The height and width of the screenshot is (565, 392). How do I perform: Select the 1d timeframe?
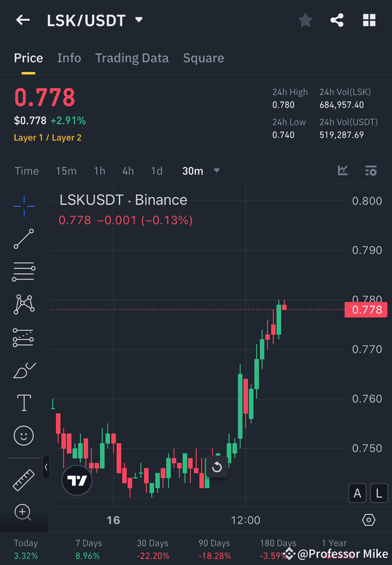tap(157, 171)
